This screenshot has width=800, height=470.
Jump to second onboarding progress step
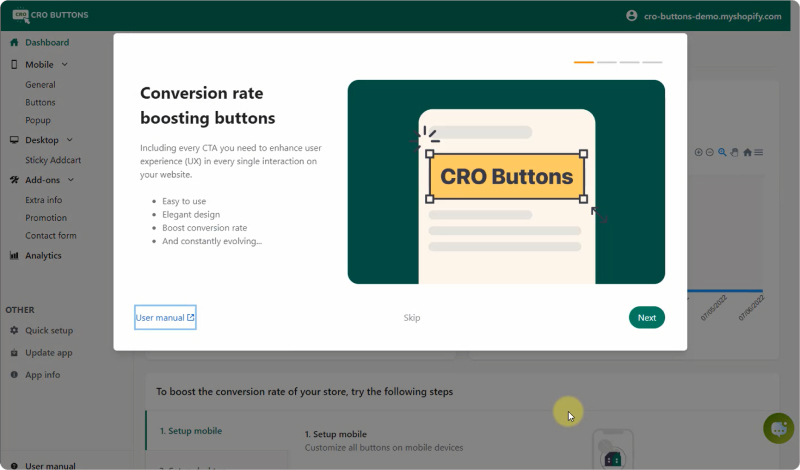(x=607, y=62)
